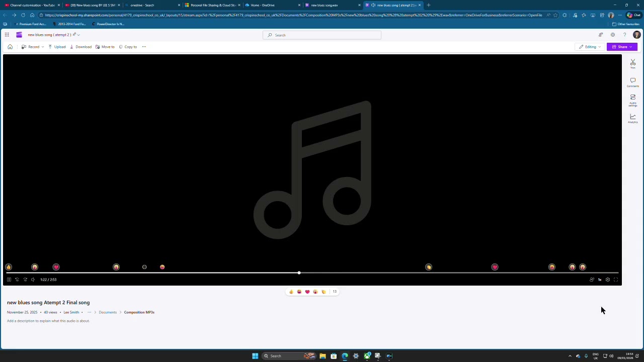
Task: React with heart emoji
Action: coord(307,292)
